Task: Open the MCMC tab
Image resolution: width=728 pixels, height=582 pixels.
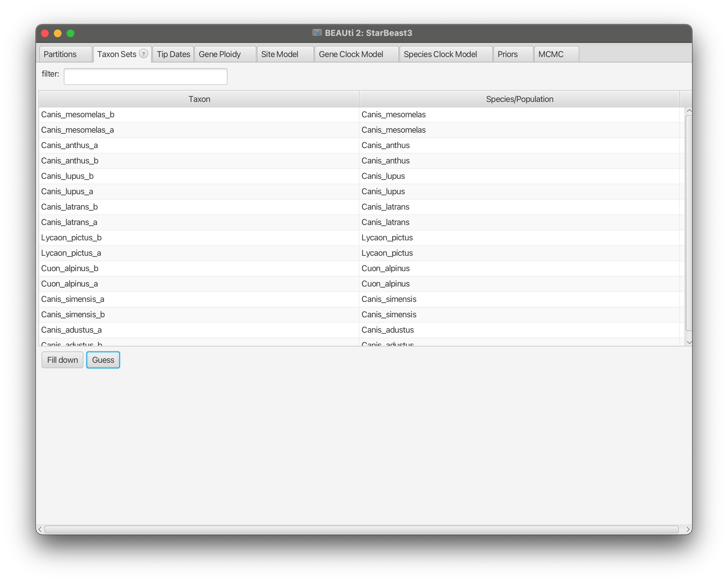Action: pos(551,54)
